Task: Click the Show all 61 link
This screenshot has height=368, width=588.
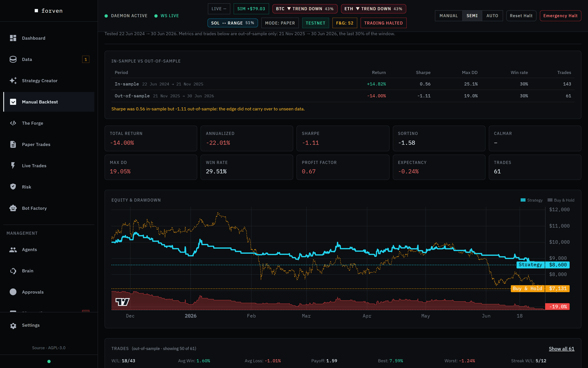Action: (561, 349)
